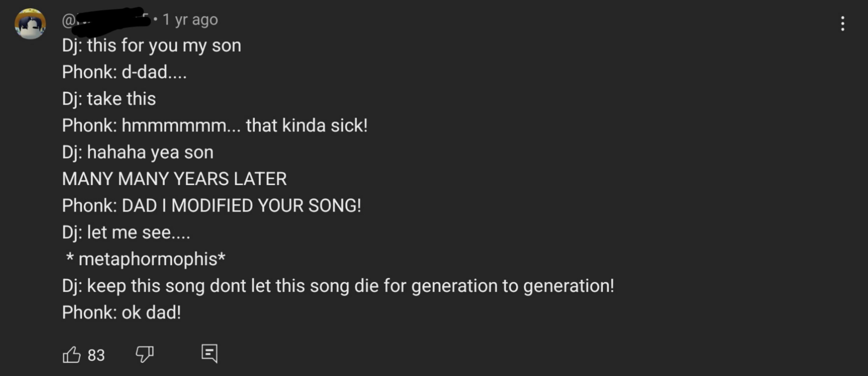The width and height of the screenshot is (868, 376).
Task: Click the "Phonk: ok dad!" line
Action: click(x=121, y=312)
